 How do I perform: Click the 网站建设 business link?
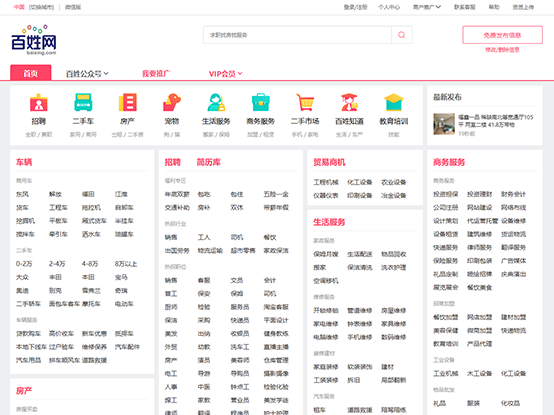(479, 208)
